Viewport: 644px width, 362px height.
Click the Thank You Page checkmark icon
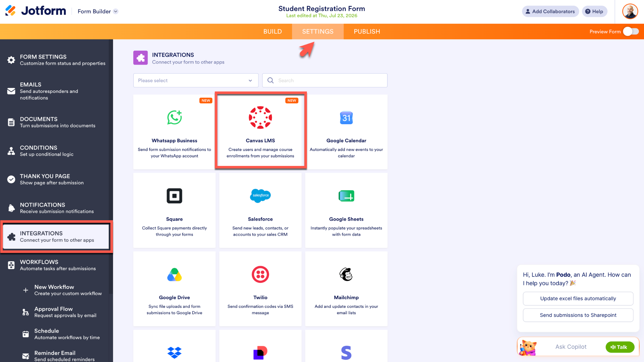(11, 179)
